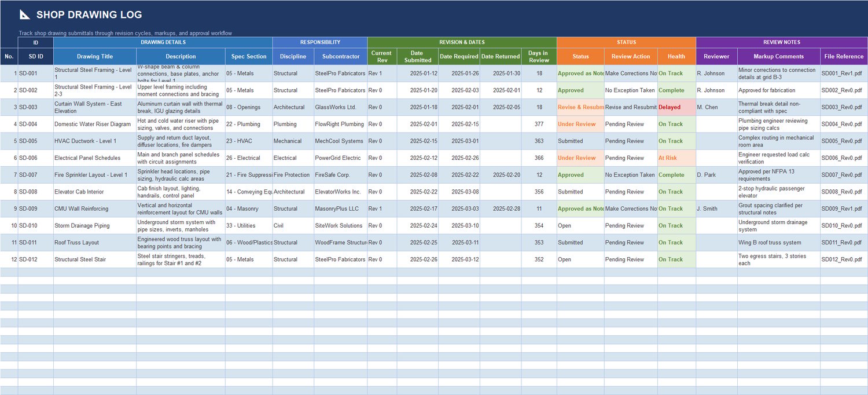Select the 'Fire Sprinkler Layout - Level 1' cell
This screenshot has height=395, width=868.
(95, 175)
